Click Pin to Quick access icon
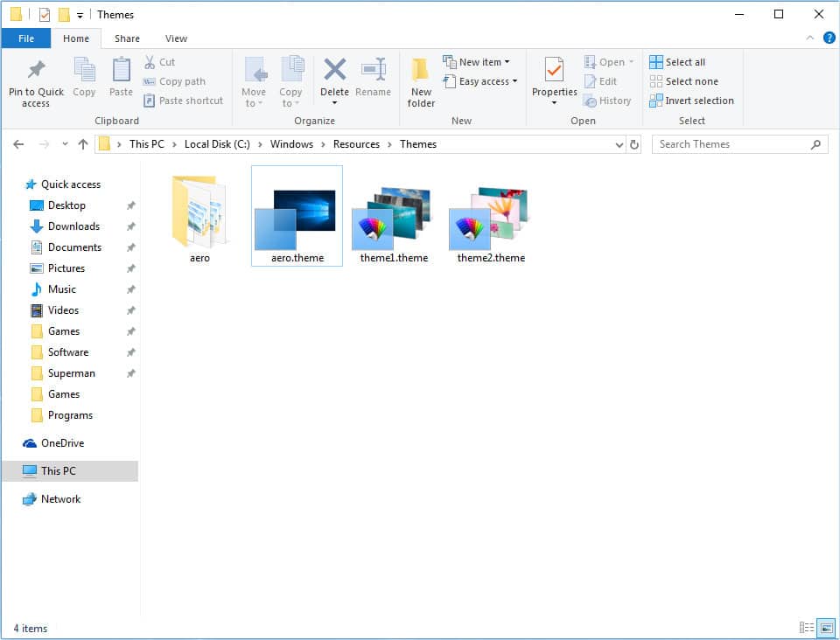840x640 pixels. (x=36, y=70)
